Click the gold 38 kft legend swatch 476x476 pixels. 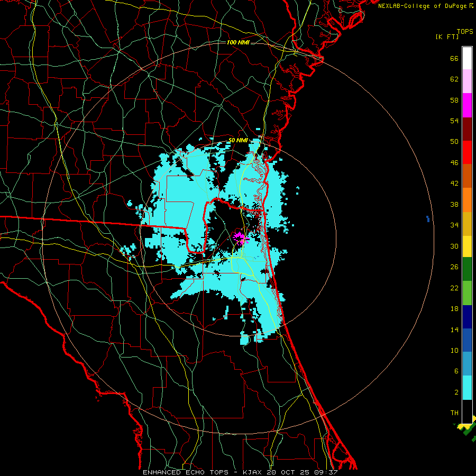click(467, 224)
